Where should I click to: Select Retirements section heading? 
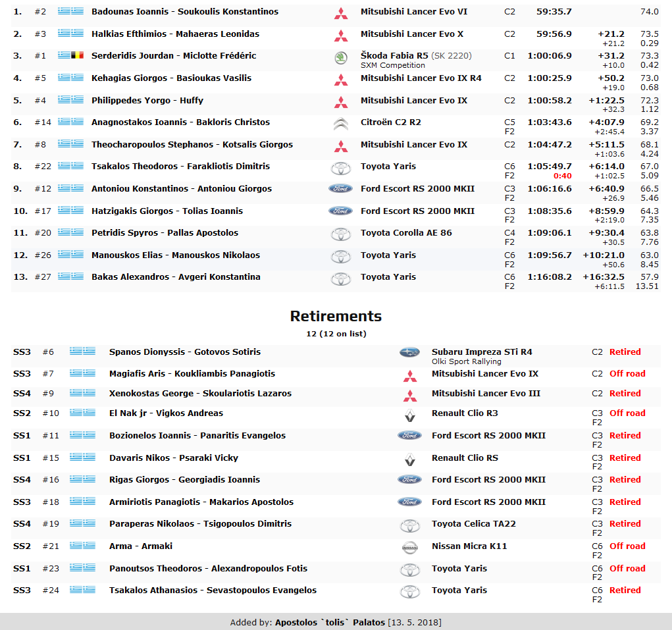(x=336, y=316)
